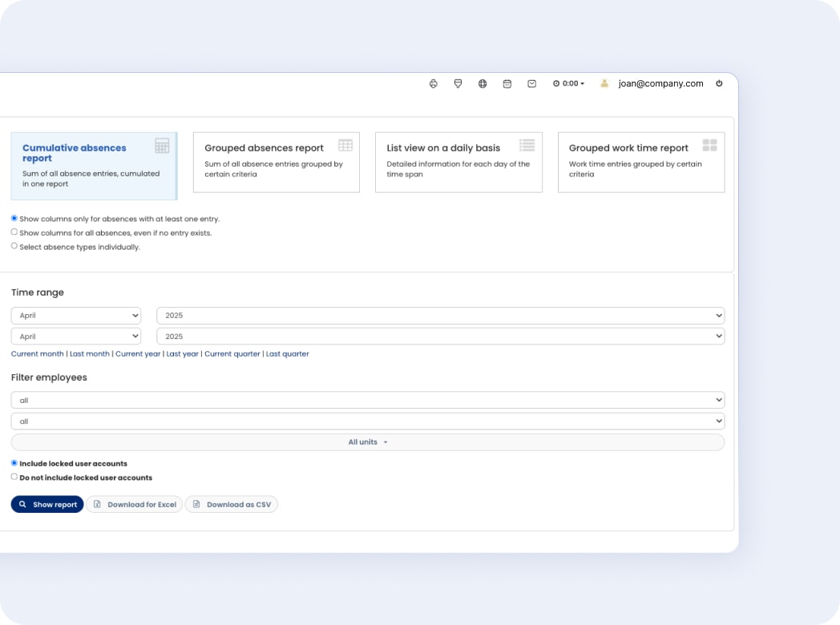Click the grid icon on Grouped work time report
This screenshot has height=625, width=840.
[x=709, y=145]
